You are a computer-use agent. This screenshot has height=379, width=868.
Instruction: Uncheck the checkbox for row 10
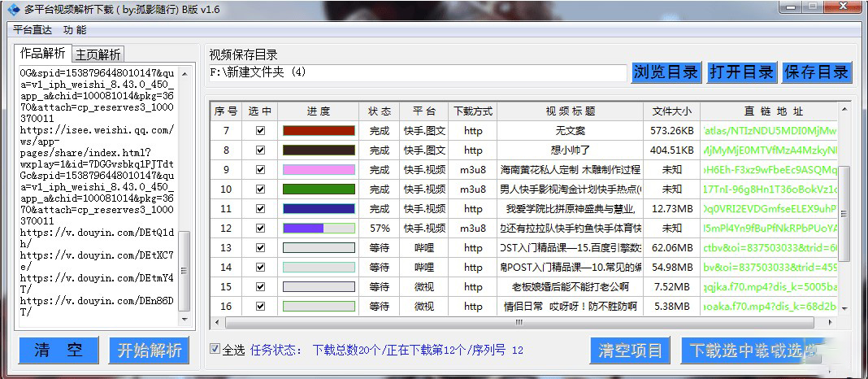pos(260,189)
